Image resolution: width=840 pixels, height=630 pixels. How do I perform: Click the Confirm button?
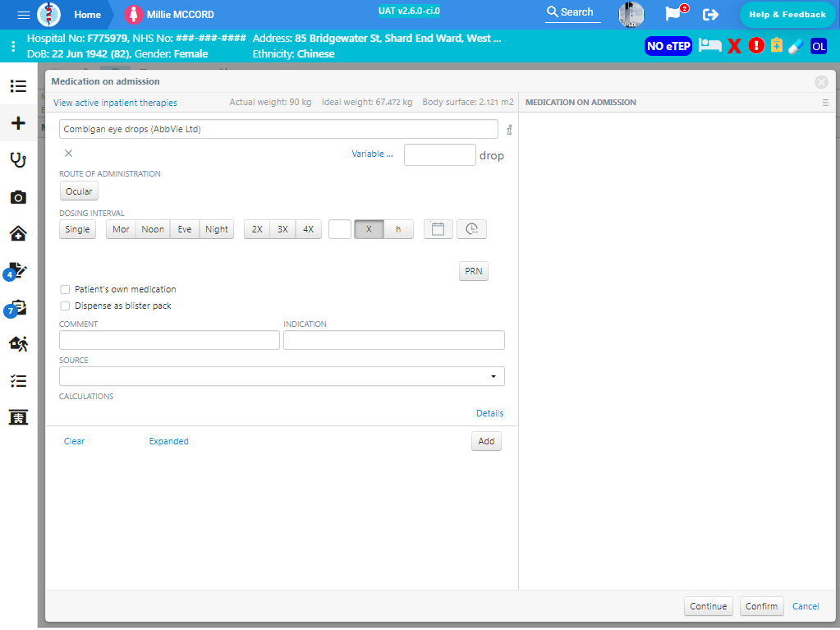(x=762, y=606)
